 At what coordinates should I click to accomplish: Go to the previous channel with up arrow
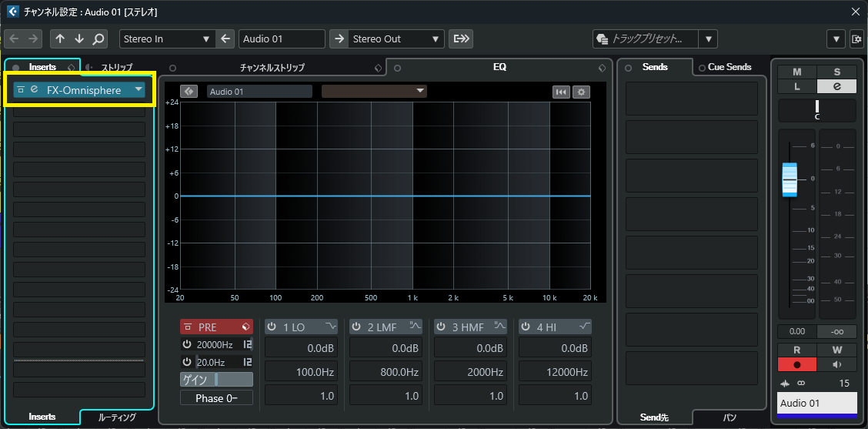pyautogui.click(x=61, y=39)
